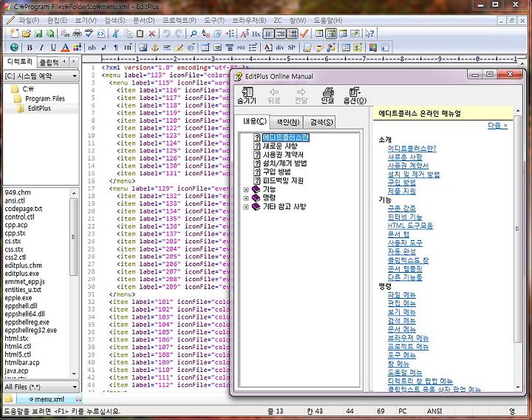Open the HTML 도구모음 link
Image resolution: width=532 pixels, height=420 pixels.
pyautogui.click(x=410, y=226)
